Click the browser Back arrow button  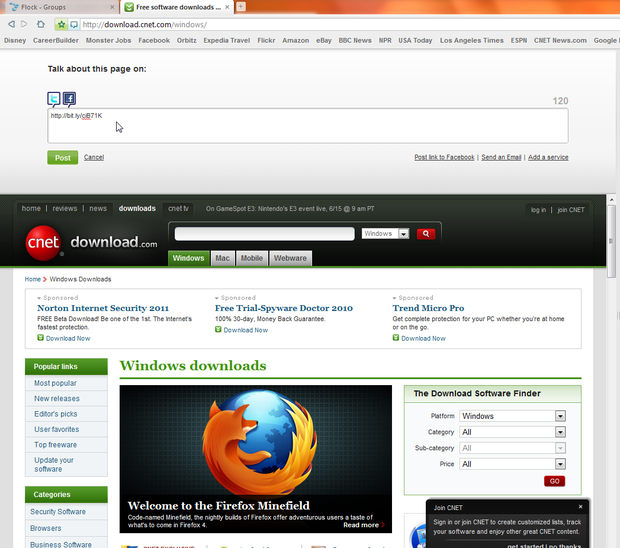[12, 24]
